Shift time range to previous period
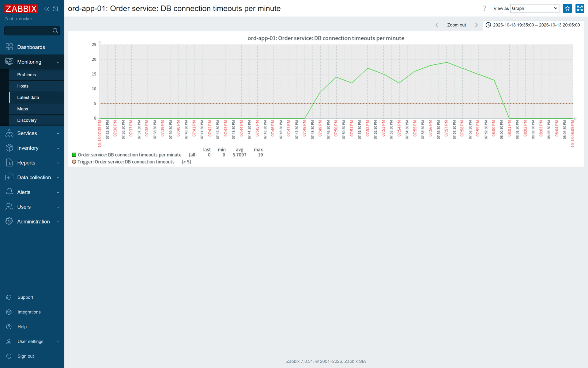This screenshot has width=588, height=368. click(x=437, y=25)
